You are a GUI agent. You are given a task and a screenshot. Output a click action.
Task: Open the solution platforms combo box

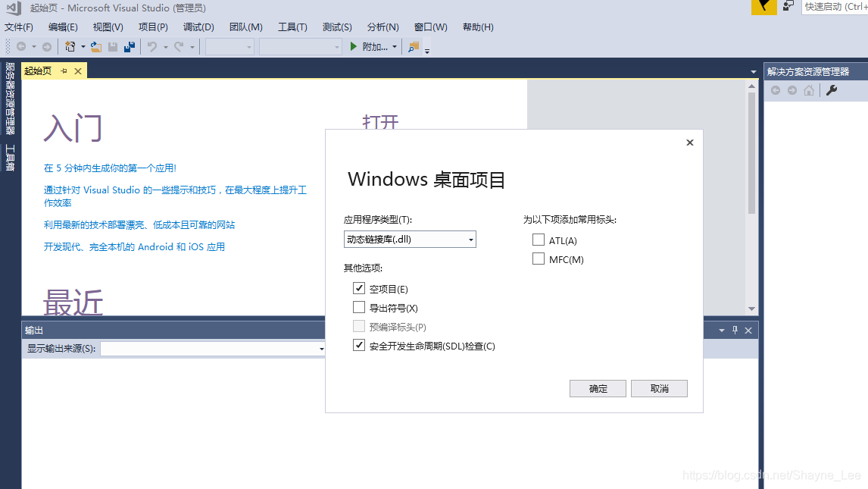(x=300, y=47)
